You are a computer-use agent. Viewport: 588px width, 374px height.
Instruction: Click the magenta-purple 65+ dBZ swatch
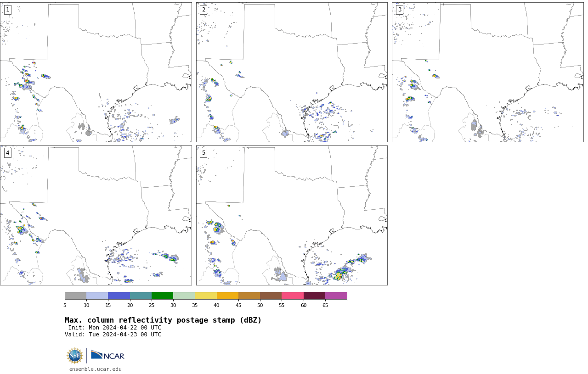(336, 296)
